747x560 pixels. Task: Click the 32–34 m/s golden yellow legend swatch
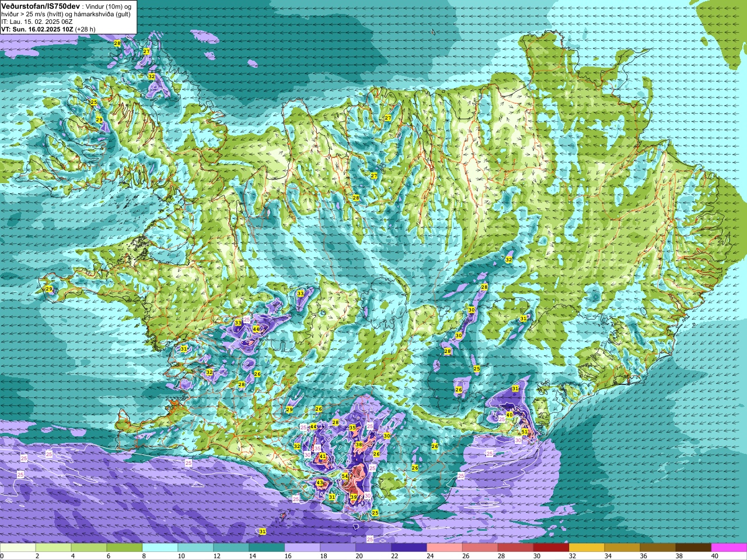587,548
